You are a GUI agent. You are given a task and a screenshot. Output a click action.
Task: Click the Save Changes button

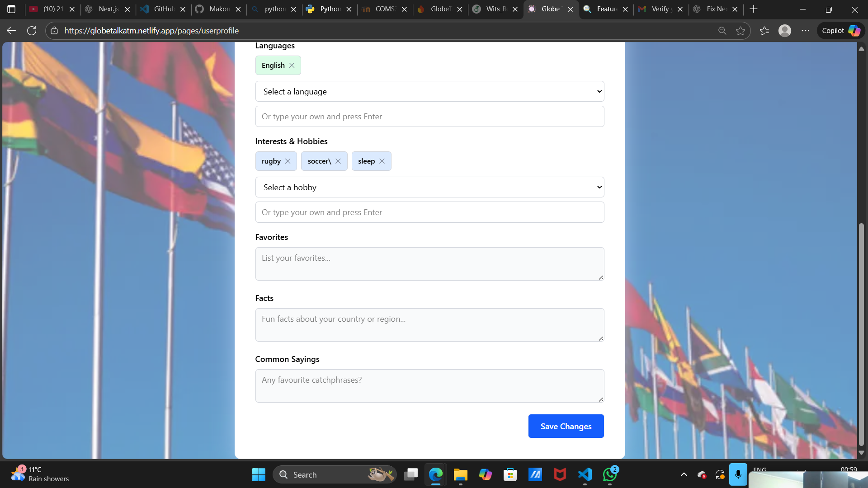(x=566, y=426)
